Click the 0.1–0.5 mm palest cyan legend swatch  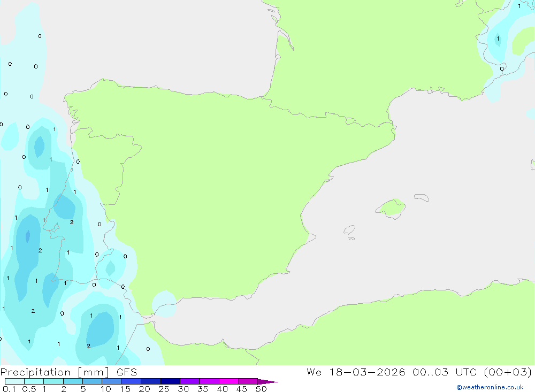click(x=14, y=381)
